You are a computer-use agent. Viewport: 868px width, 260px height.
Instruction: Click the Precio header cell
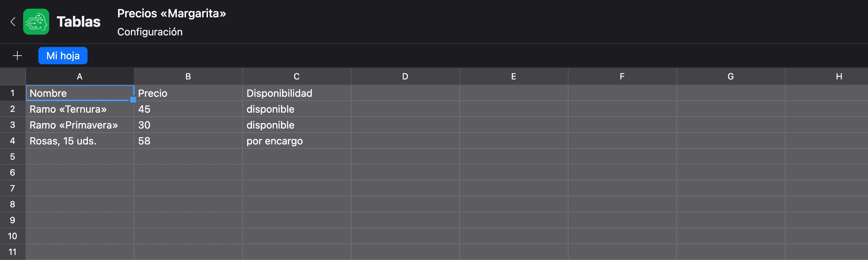point(188,93)
